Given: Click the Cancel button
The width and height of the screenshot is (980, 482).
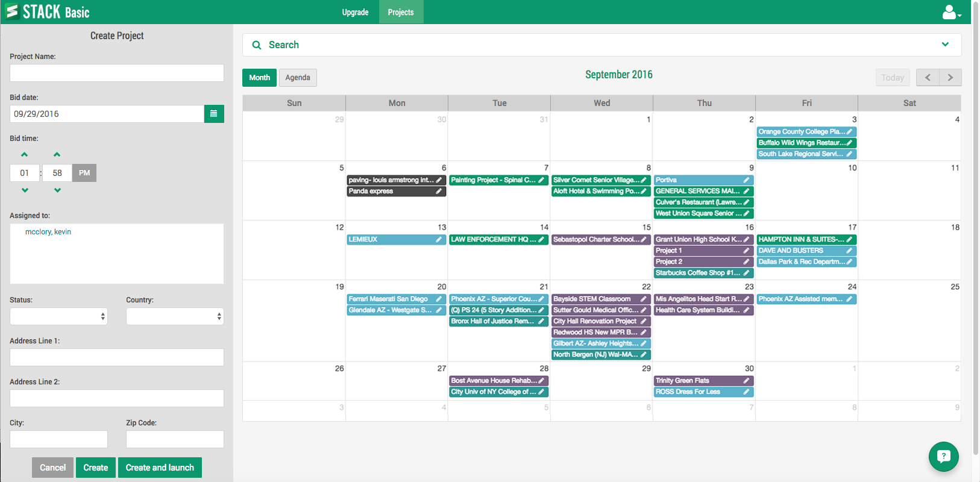Looking at the screenshot, I should 52,468.
